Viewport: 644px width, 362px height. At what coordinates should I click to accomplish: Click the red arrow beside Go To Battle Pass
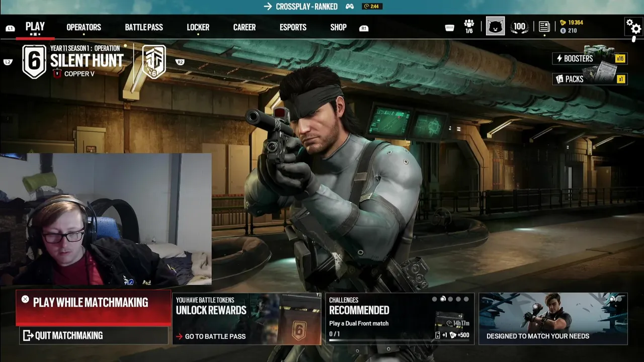179,336
